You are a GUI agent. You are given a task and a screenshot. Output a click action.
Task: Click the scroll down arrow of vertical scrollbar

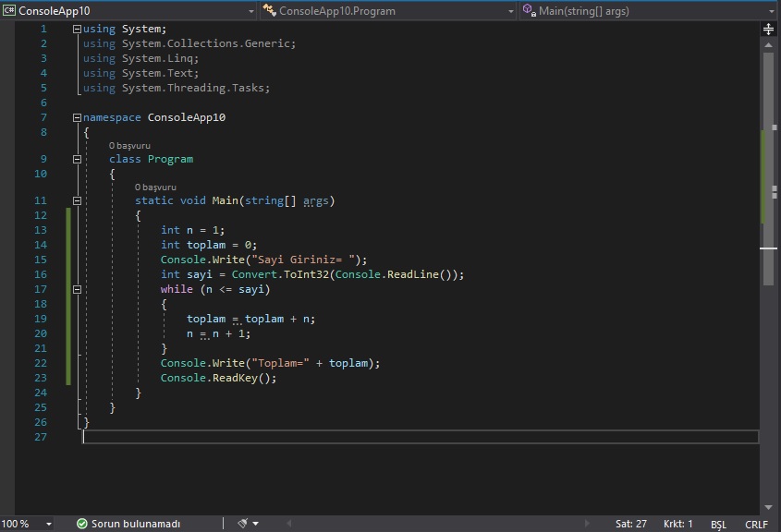[x=769, y=508]
